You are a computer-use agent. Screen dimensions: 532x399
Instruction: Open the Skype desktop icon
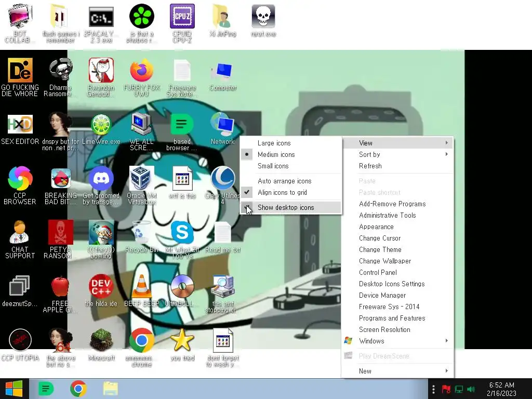[182, 232]
